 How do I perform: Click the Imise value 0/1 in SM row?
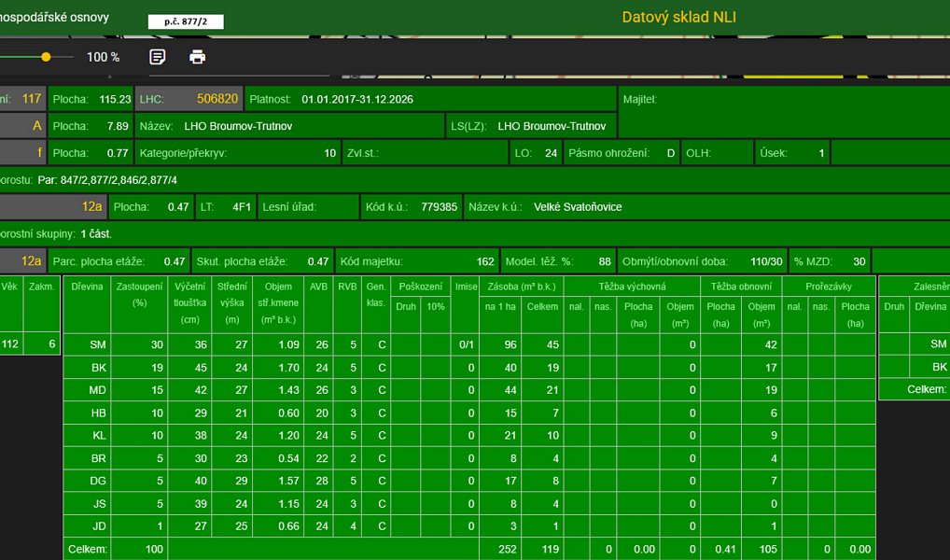pyautogui.click(x=466, y=344)
